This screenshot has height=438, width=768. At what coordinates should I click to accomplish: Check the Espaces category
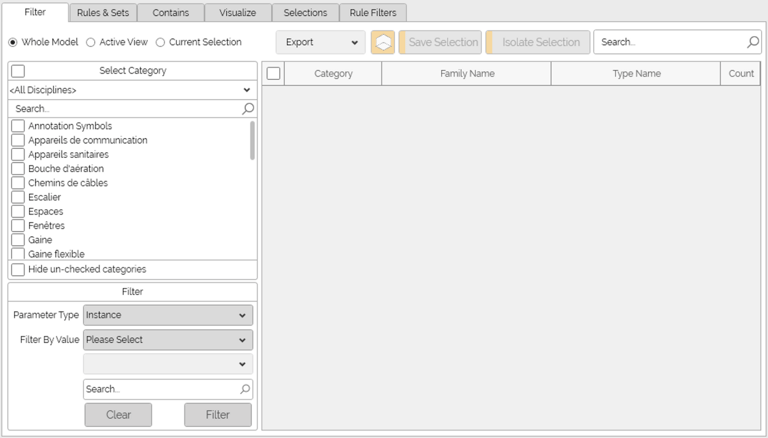18,211
